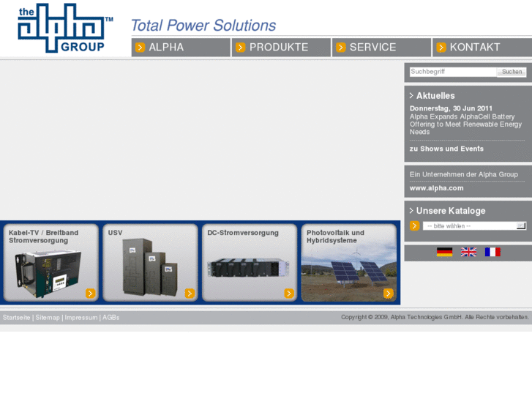
Task: Click 'Ein Unternehmen der Alpha Group' text
Action: 464,174
